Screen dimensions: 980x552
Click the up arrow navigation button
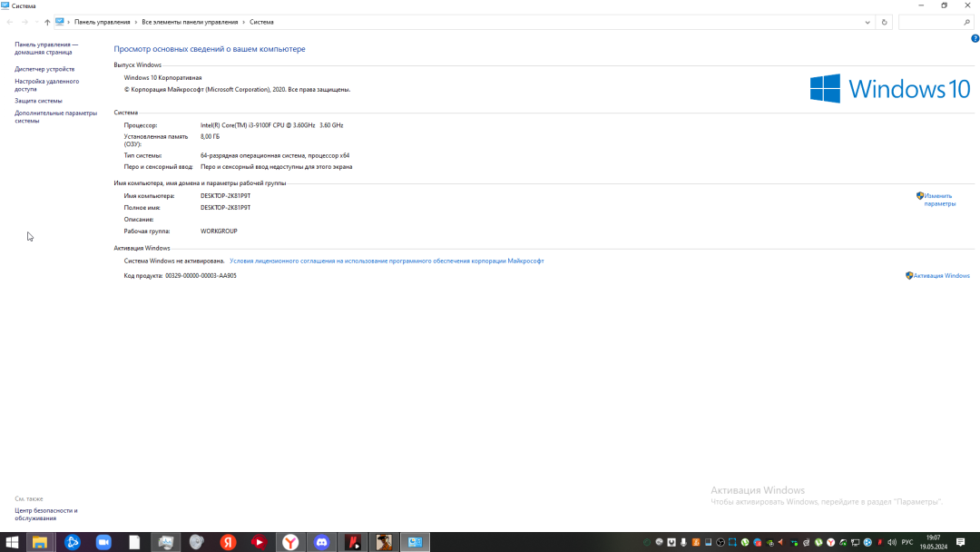47,22
